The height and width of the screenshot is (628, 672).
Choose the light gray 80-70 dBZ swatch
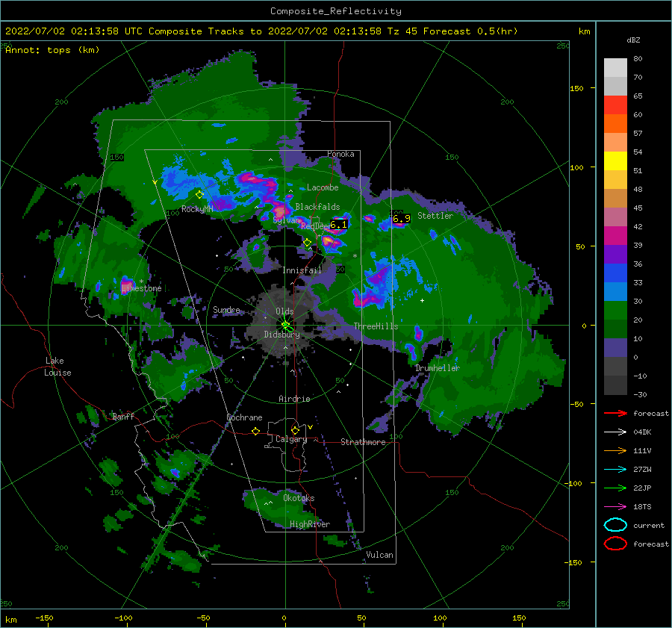coord(615,68)
